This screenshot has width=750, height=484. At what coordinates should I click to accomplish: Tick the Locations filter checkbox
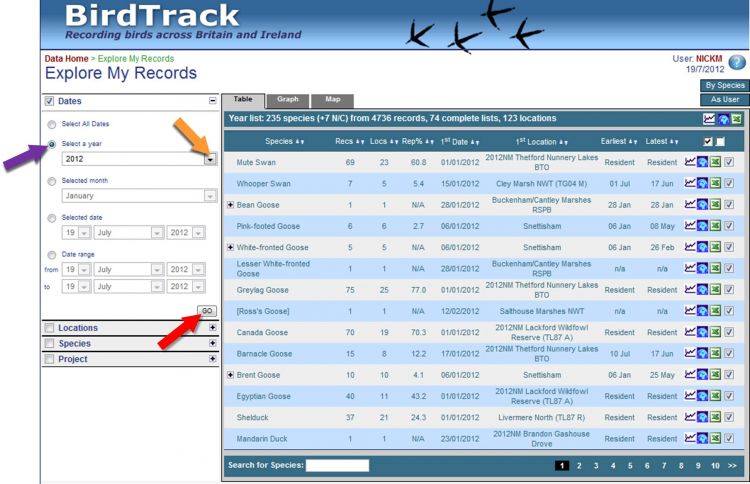(49, 328)
